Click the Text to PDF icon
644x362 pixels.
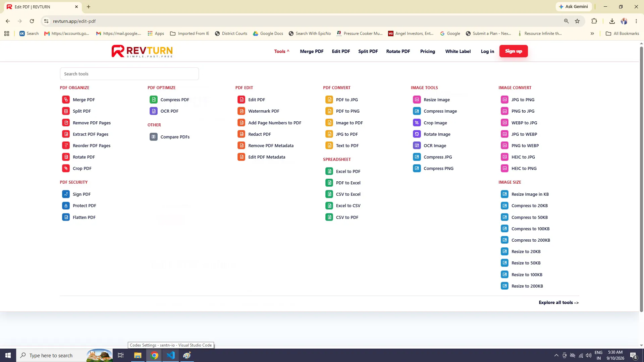click(x=329, y=145)
